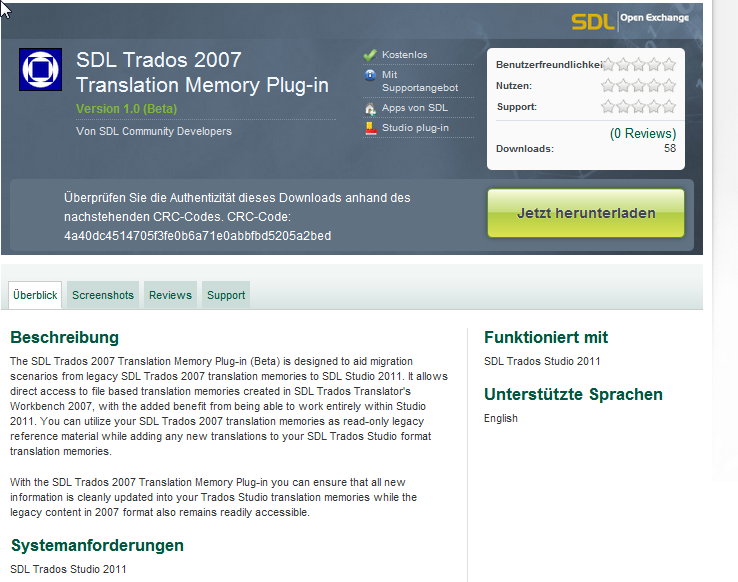Switch to the Überblick tab
Viewport: 738px width, 582px height.
pos(35,295)
